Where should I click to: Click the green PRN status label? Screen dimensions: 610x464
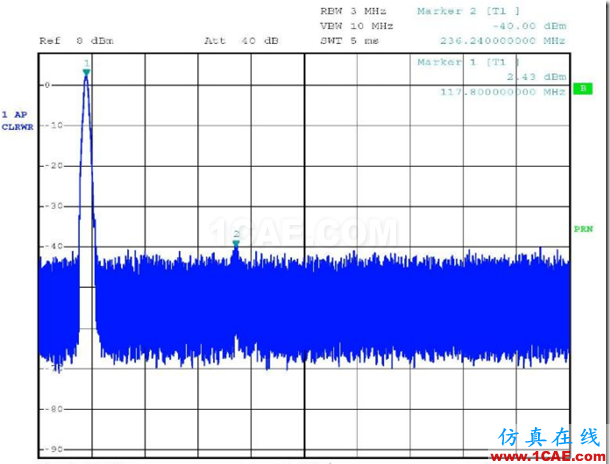(x=583, y=229)
